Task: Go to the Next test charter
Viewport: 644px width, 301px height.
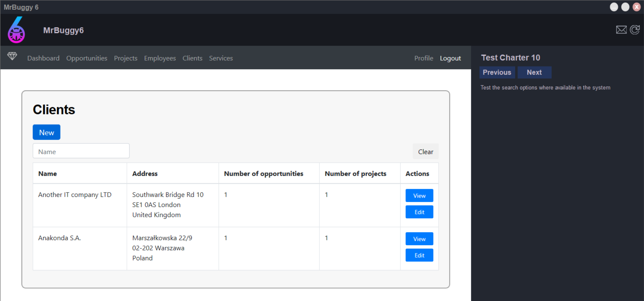Action: click(x=534, y=72)
